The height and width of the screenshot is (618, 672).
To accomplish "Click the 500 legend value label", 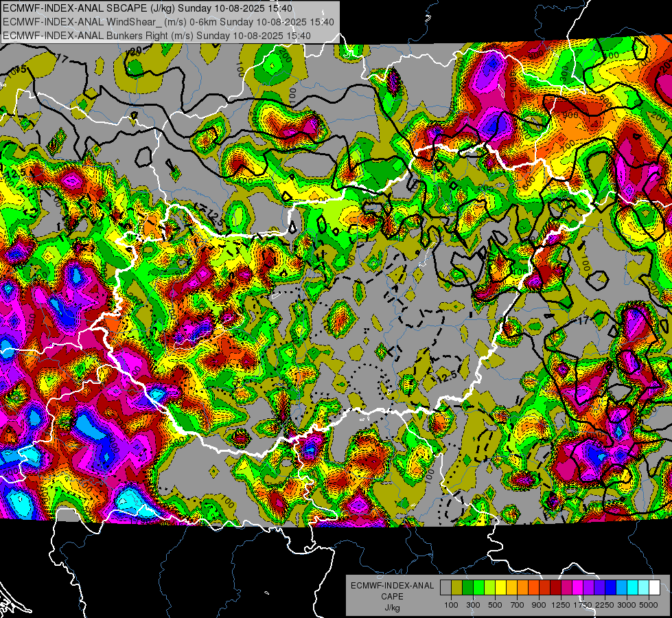I will coord(495,605).
